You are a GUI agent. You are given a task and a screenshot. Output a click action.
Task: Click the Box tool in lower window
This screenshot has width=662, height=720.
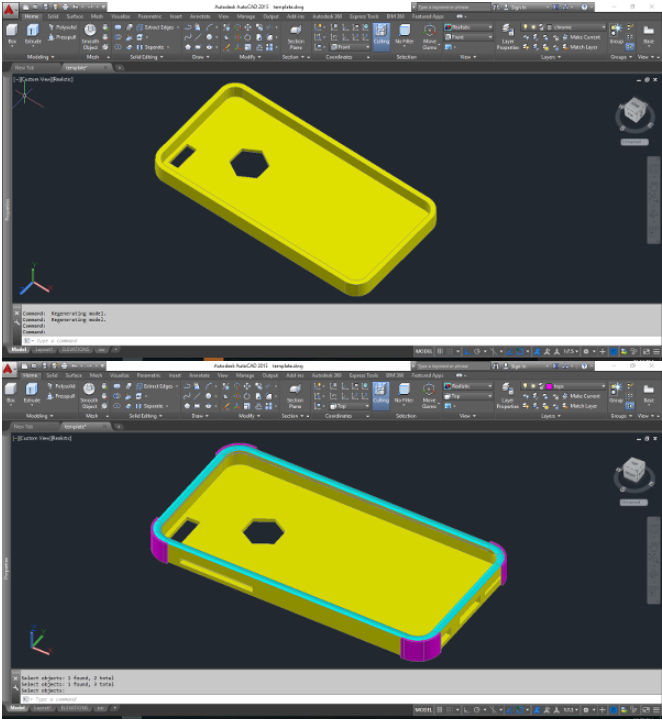[11, 394]
